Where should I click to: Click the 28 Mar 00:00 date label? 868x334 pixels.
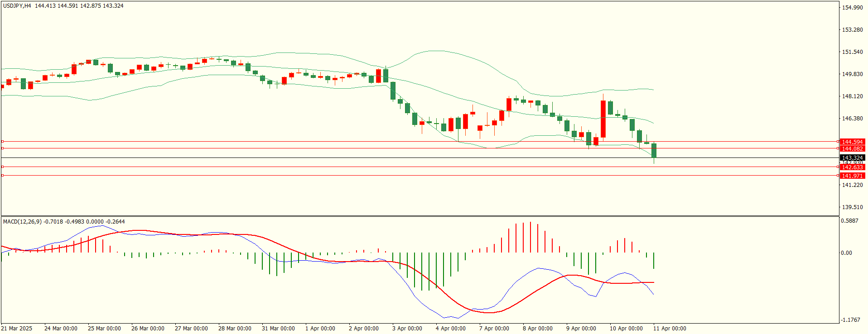(235, 329)
